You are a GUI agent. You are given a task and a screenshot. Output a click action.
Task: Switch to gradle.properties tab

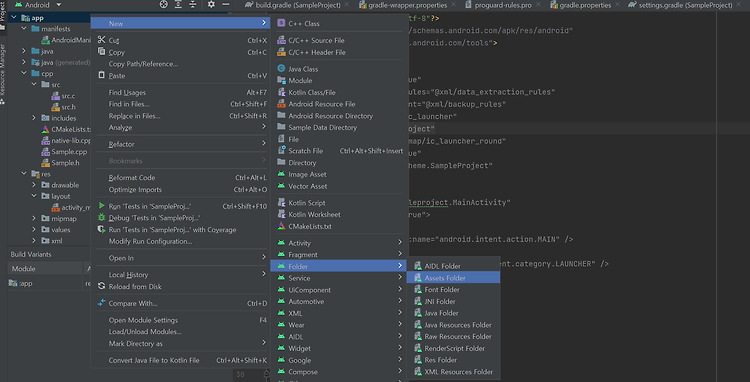point(585,5)
